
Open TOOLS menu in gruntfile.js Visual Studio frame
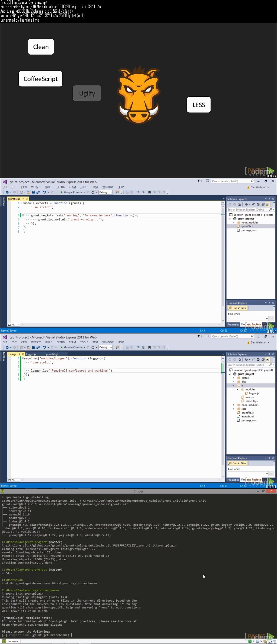point(84,187)
